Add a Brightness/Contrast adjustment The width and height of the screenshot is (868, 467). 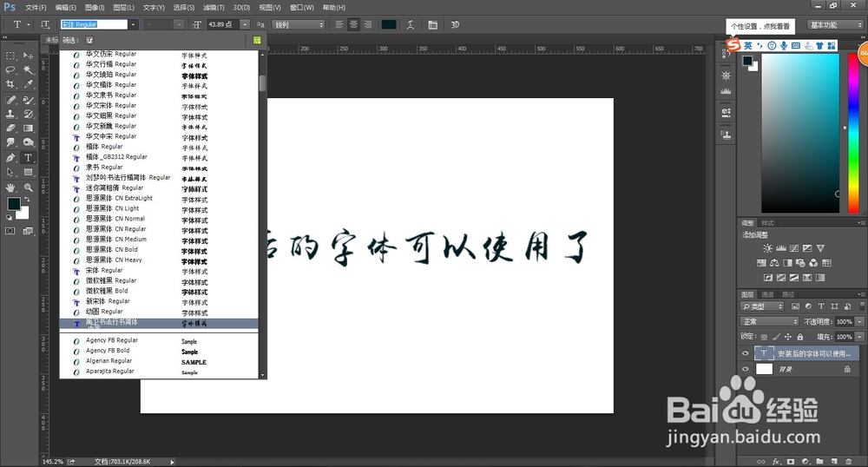767,248
